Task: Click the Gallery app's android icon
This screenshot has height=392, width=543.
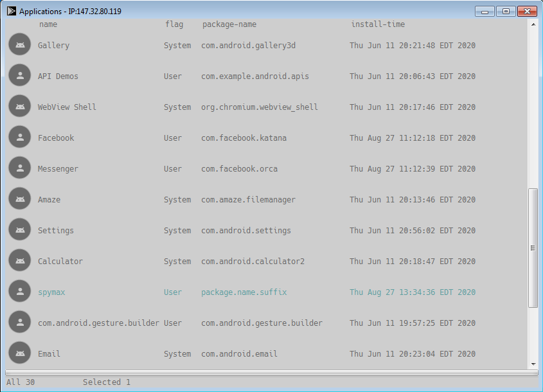Action: click(x=20, y=44)
